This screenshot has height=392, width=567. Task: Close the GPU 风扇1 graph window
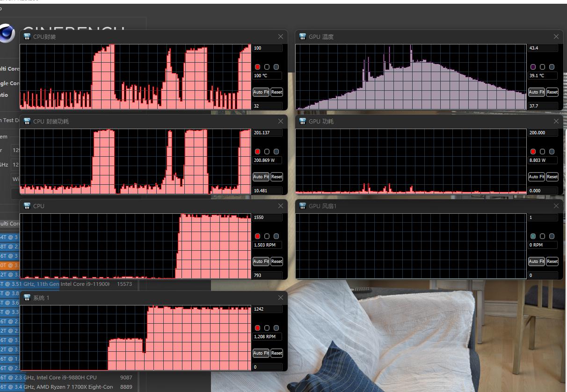(556, 206)
